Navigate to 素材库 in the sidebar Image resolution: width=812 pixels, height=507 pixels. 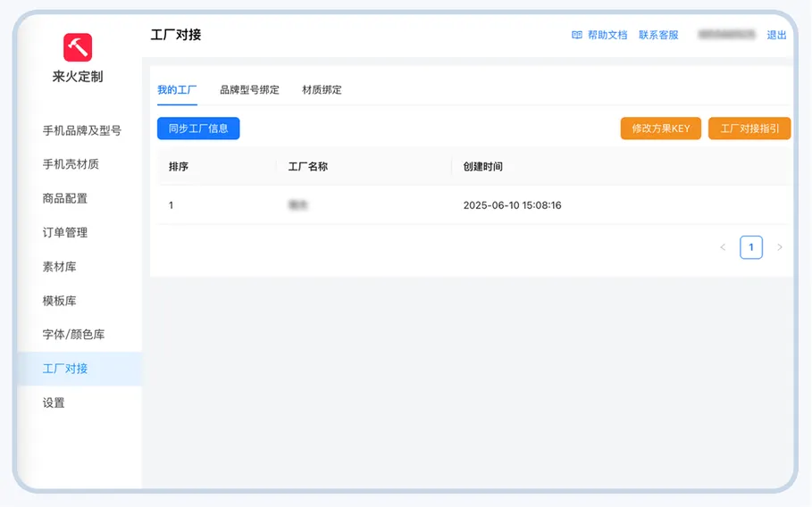click(x=60, y=267)
